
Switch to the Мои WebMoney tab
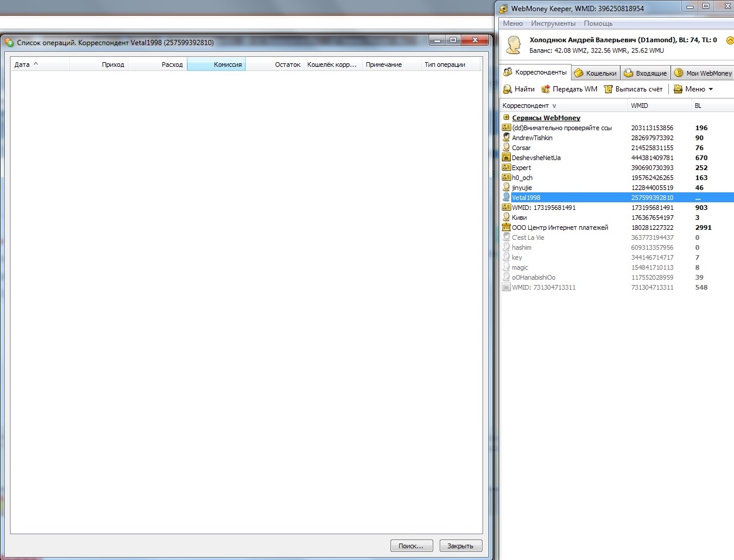point(702,73)
